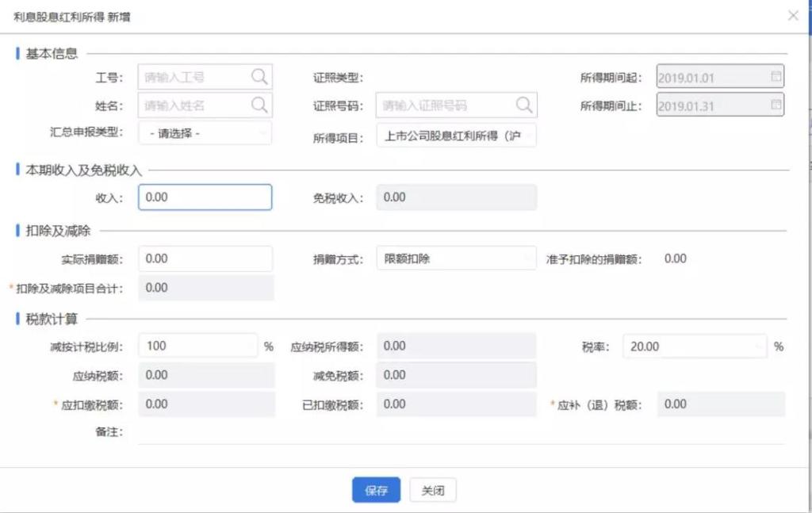The width and height of the screenshot is (812, 513).
Task: Click the 减免税额 field
Action: (x=456, y=375)
